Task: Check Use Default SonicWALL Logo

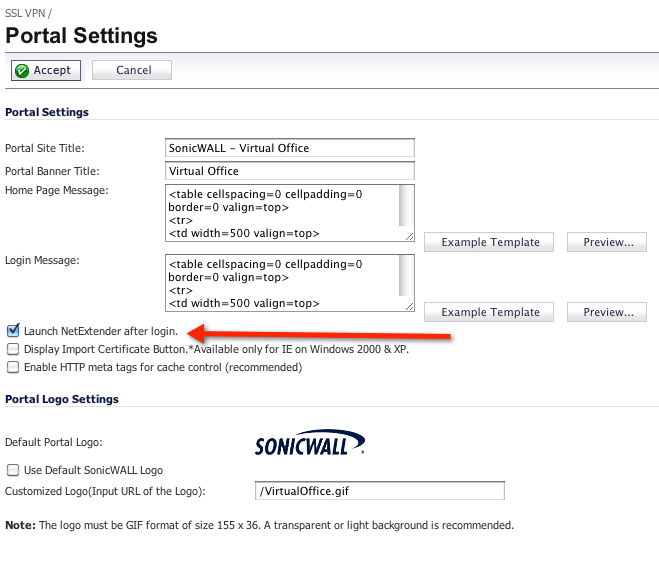Action: click(x=13, y=469)
